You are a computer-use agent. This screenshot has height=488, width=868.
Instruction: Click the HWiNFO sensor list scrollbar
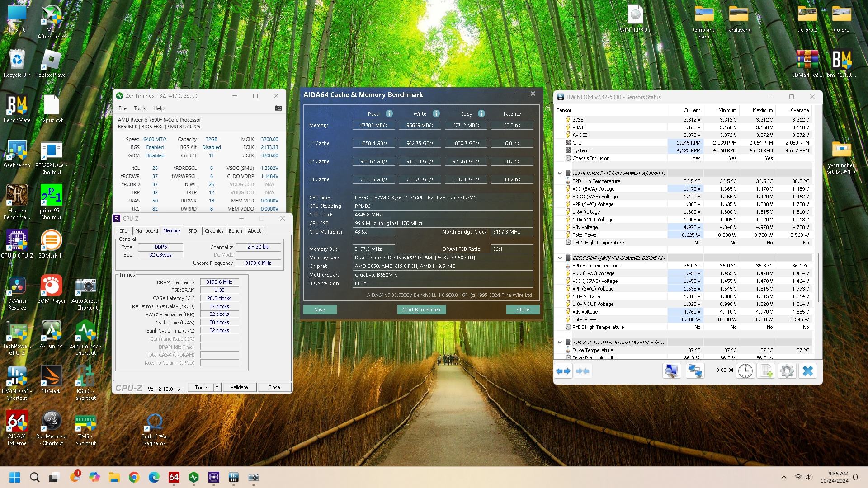click(x=818, y=278)
